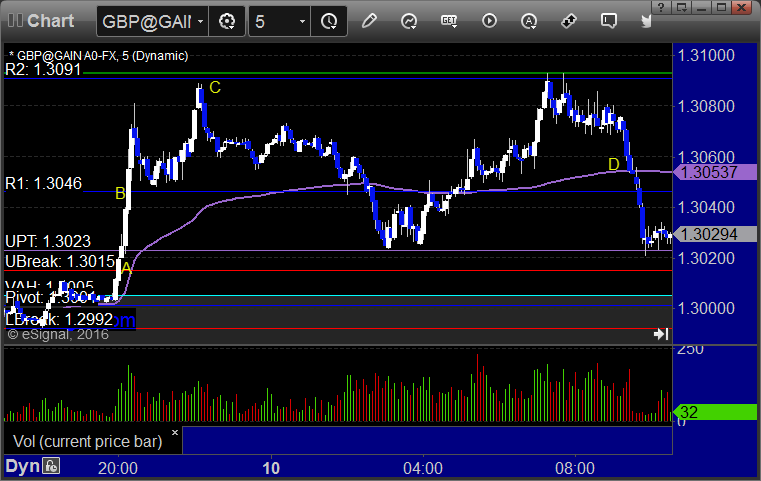Image resolution: width=761 pixels, height=481 pixels.
Task: Click the eSignal, 2016 copyright text
Action: point(58,334)
